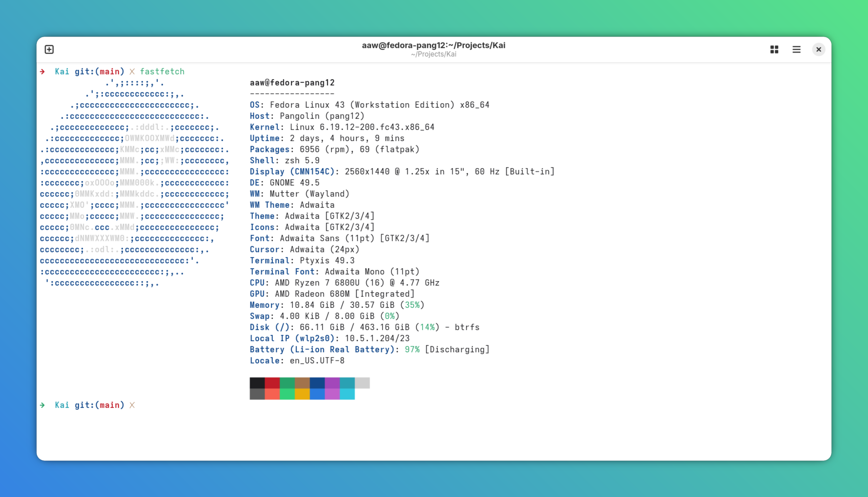The height and width of the screenshot is (497, 868).
Task: Click the green prompt arrow at bottom
Action: click(42, 405)
